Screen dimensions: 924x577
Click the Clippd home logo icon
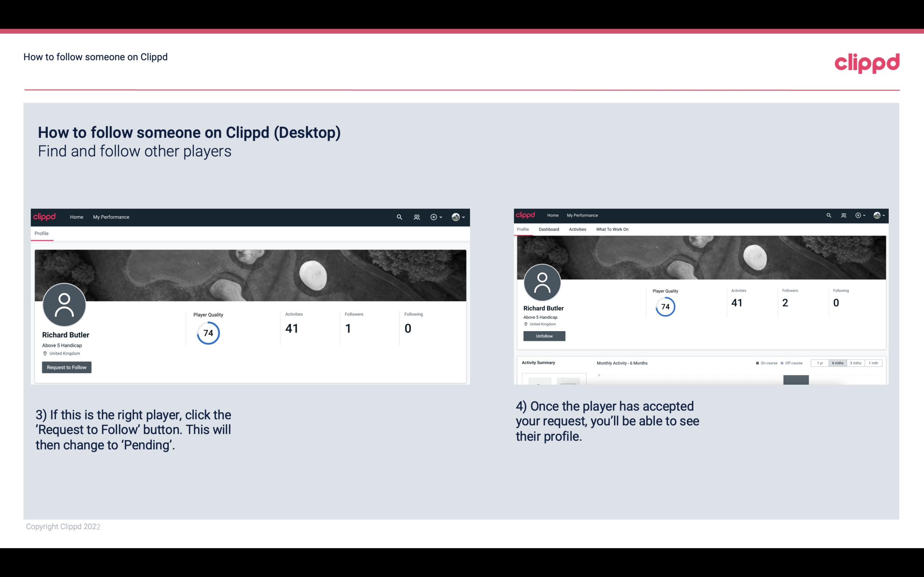45,217
